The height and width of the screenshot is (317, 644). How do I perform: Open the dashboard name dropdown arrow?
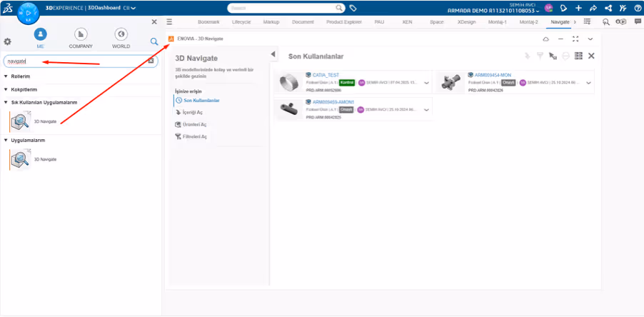pyautogui.click(x=134, y=8)
